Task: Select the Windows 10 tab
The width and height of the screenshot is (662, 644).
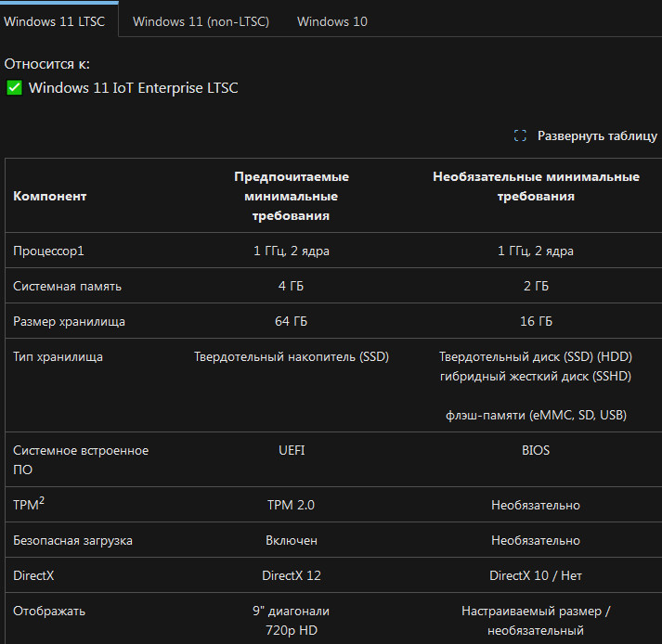Action: coord(332,21)
